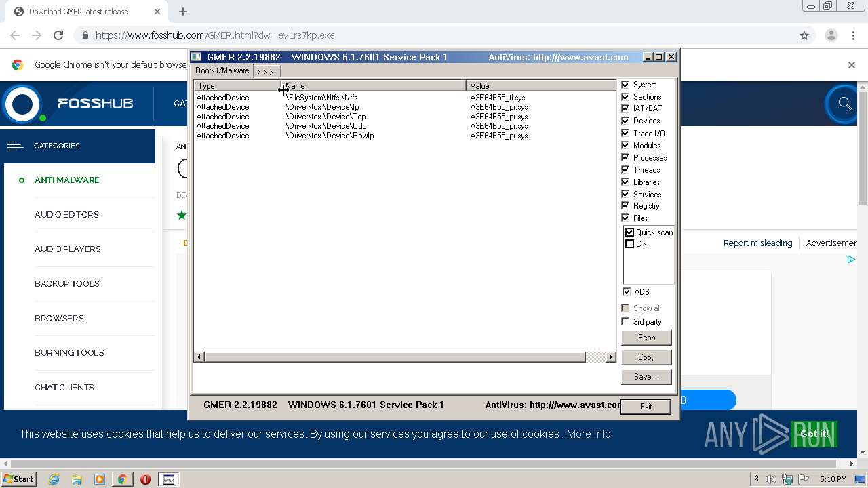Open the More info cookie link
Screen dimensions: 868x488
click(x=589, y=434)
